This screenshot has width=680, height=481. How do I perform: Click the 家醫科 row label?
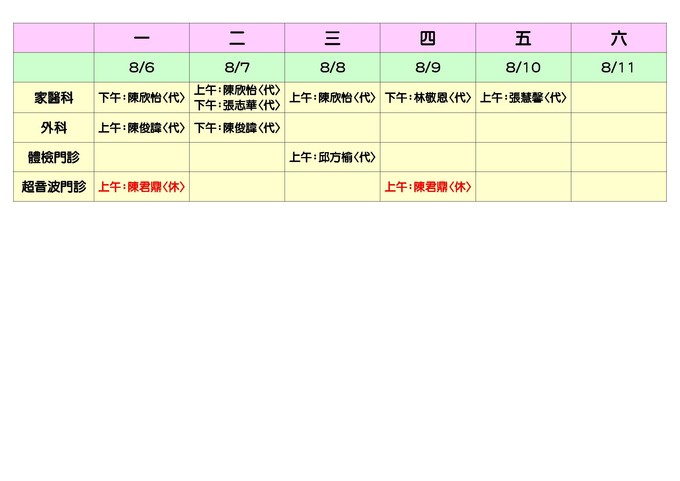click(x=54, y=98)
